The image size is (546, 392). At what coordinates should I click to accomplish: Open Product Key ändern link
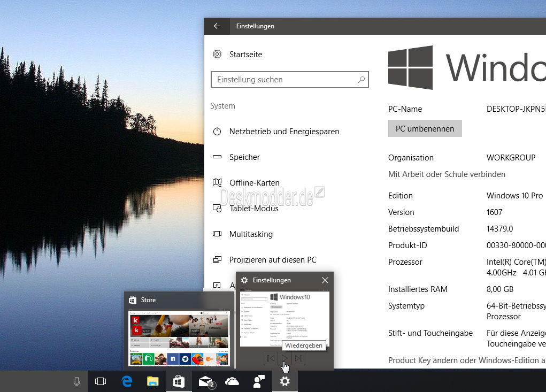[467, 360]
